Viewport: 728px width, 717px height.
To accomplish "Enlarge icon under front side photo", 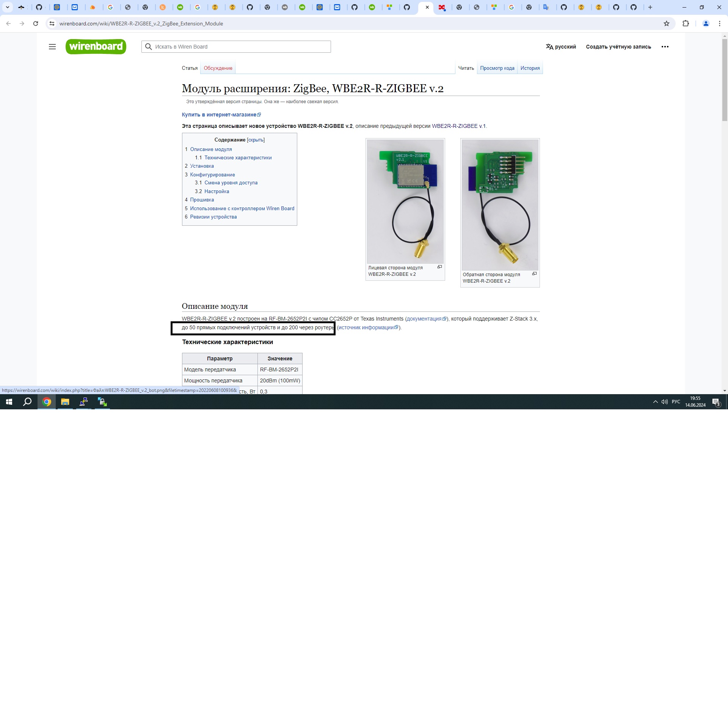I will [x=439, y=267].
